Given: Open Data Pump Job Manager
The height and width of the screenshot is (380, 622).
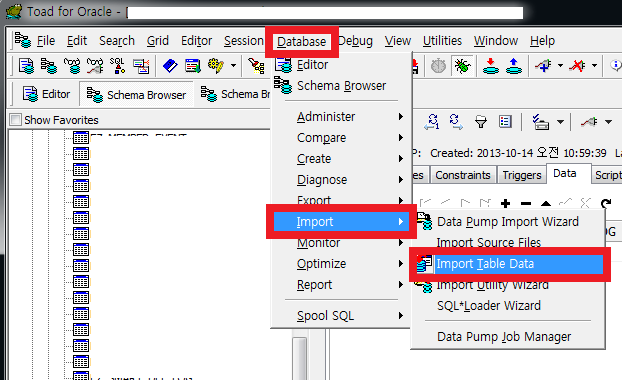Looking at the screenshot, I should click(504, 337).
